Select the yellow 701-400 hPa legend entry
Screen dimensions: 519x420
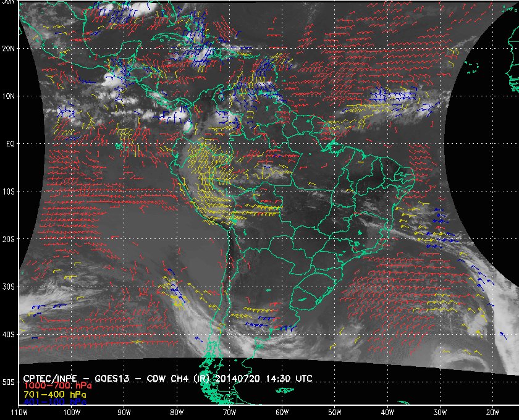(x=54, y=395)
